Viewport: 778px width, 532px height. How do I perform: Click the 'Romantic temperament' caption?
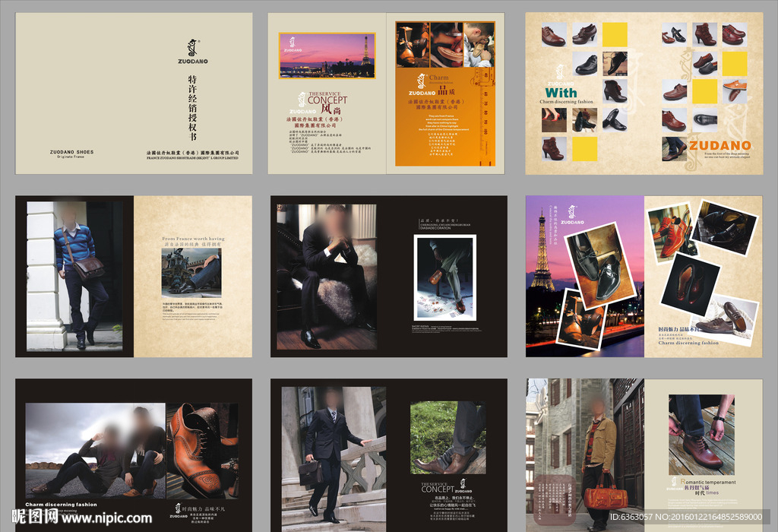708,482
